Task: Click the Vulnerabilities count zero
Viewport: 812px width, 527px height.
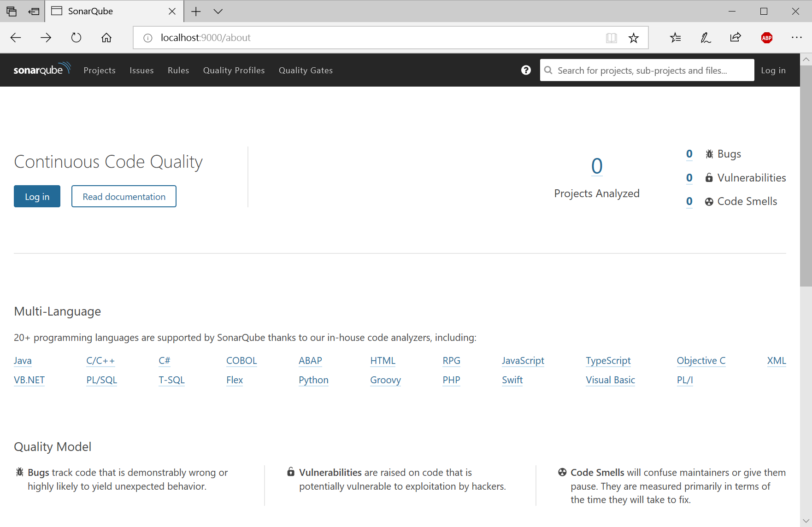Action: (x=689, y=178)
